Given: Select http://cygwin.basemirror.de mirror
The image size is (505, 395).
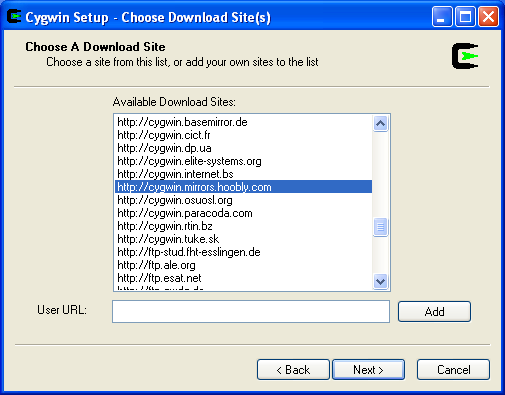Looking at the screenshot, I should pyautogui.click(x=243, y=122).
